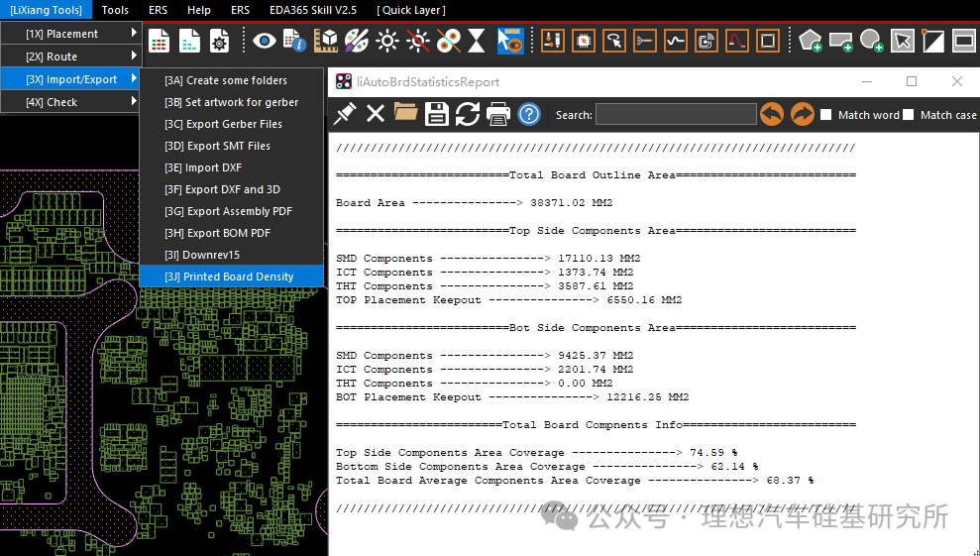Click the orange next search result arrow
980x556 pixels.
coord(802,114)
